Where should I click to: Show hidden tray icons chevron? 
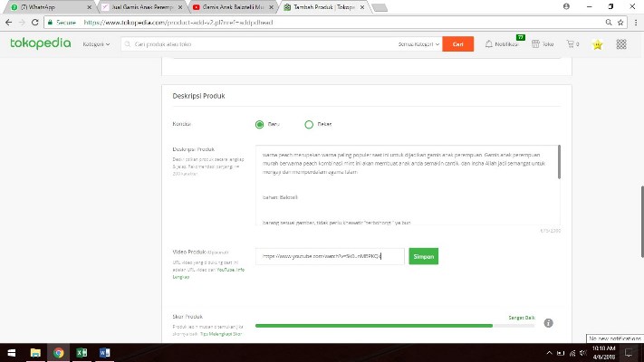[x=549, y=353]
